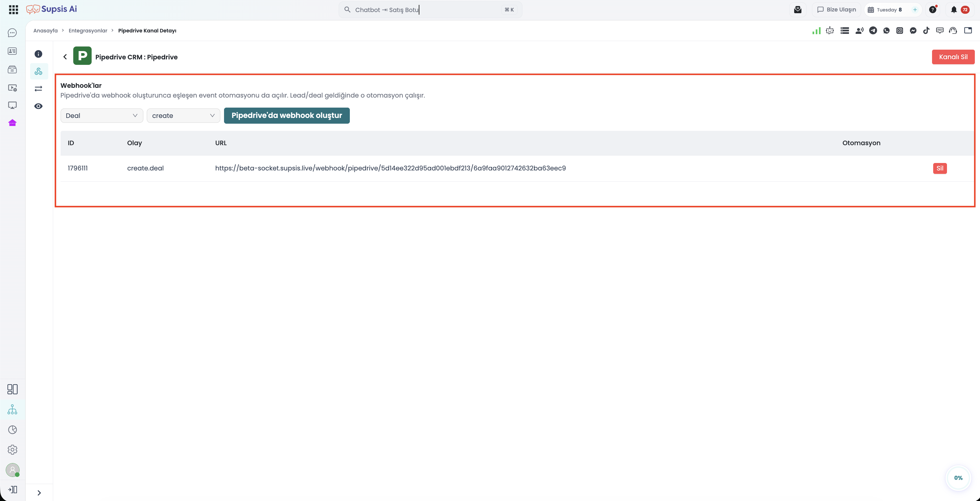Open the eye preview tab icon
The width and height of the screenshot is (980, 501).
(x=38, y=106)
